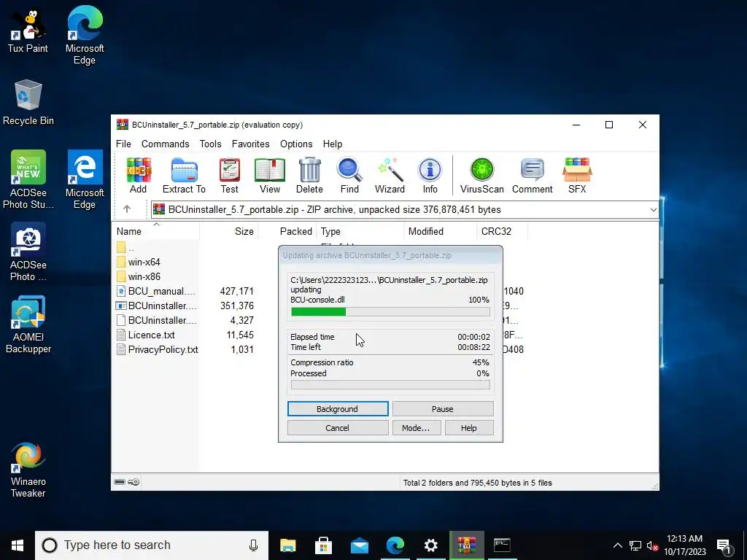Image resolution: width=747 pixels, height=560 pixels.
Task: Open Command Prompt from the taskbar
Action: coord(502,545)
